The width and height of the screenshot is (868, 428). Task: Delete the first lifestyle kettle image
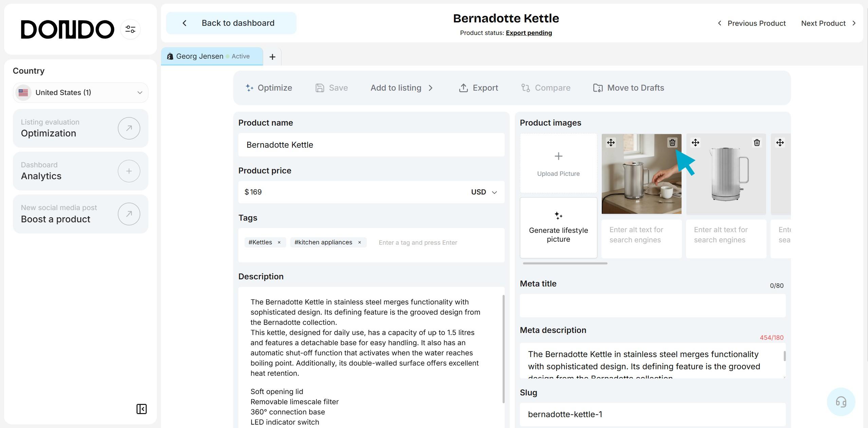coord(672,143)
